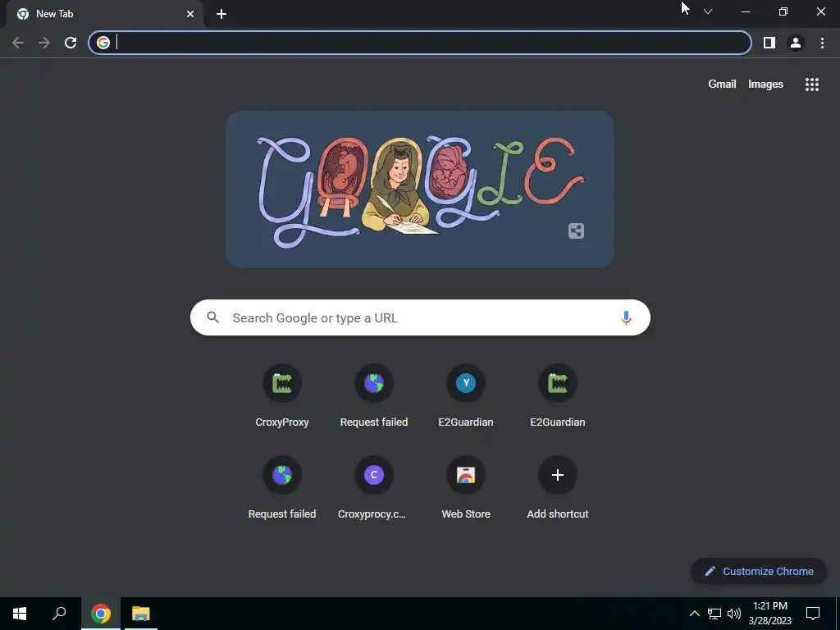
Task: Open the first Request failed shortcut beside CroxyProxy
Action: coord(374,396)
